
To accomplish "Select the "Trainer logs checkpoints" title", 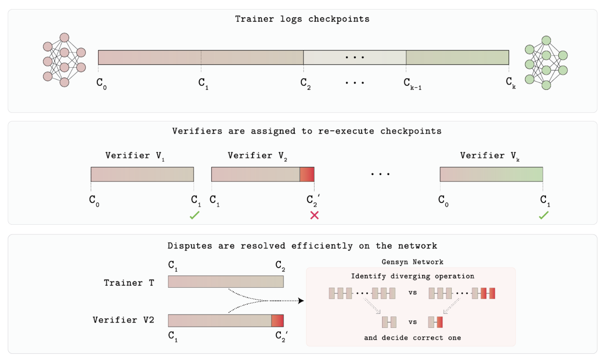I will [302, 19].
